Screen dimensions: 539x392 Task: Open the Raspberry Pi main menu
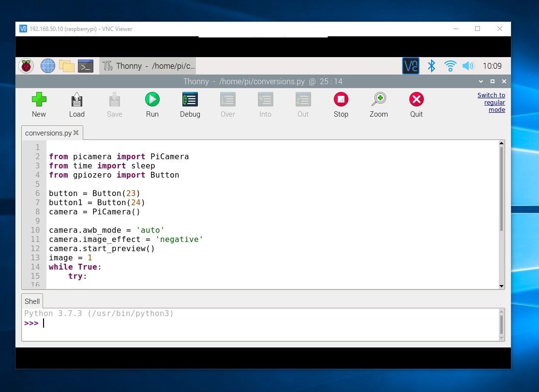coord(26,66)
